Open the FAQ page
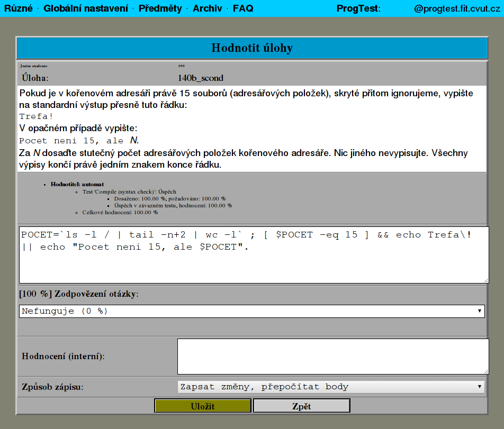Image resolution: width=504 pixels, height=429 pixels. pos(242,8)
